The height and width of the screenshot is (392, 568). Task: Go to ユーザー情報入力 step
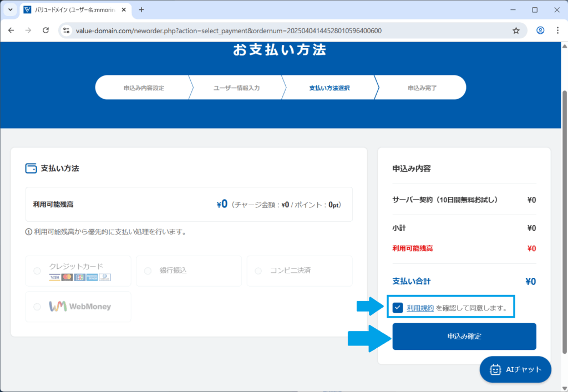click(x=236, y=88)
